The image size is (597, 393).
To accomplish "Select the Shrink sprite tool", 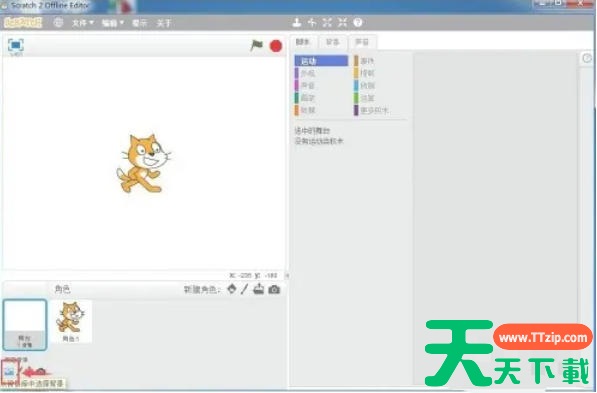I will [342, 22].
